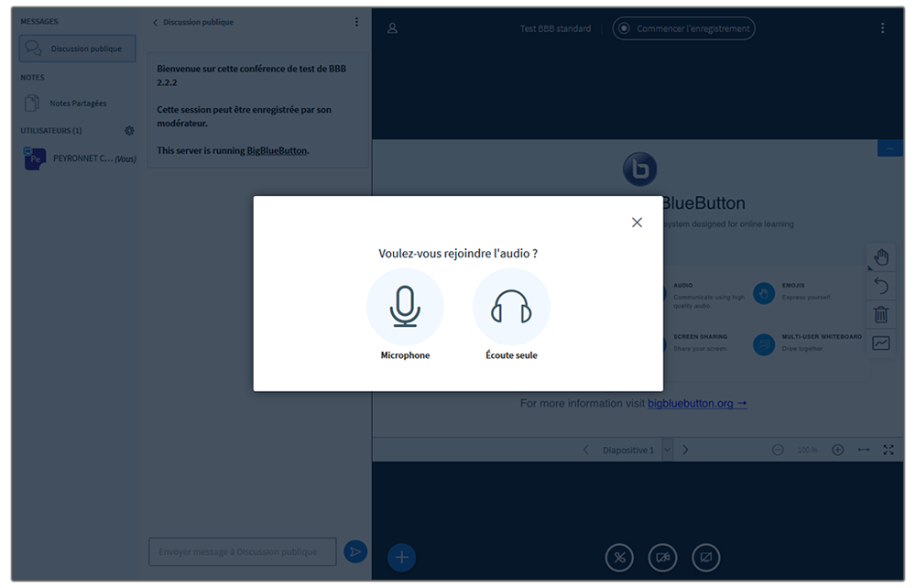The image size is (916, 588).
Task: Open the Diapositive 1 slide dropdown
Action: tap(667, 450)
